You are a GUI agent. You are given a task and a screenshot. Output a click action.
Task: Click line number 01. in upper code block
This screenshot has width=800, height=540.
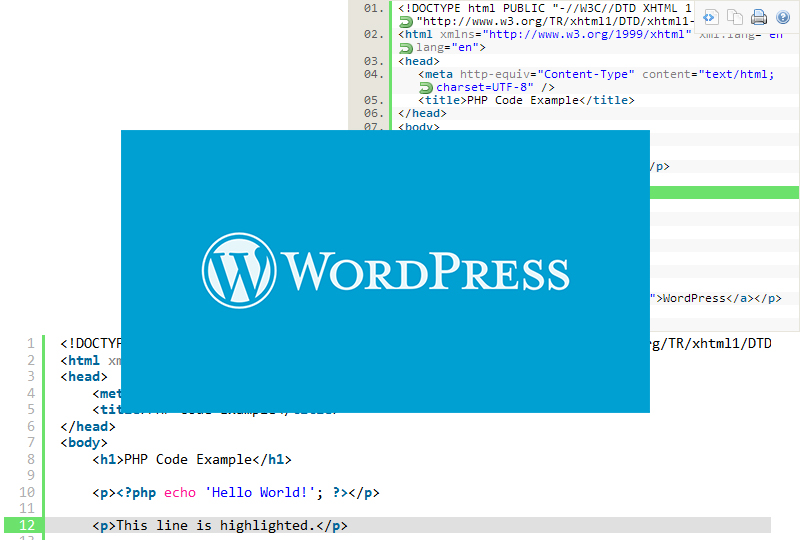click(x=373, y=8)
